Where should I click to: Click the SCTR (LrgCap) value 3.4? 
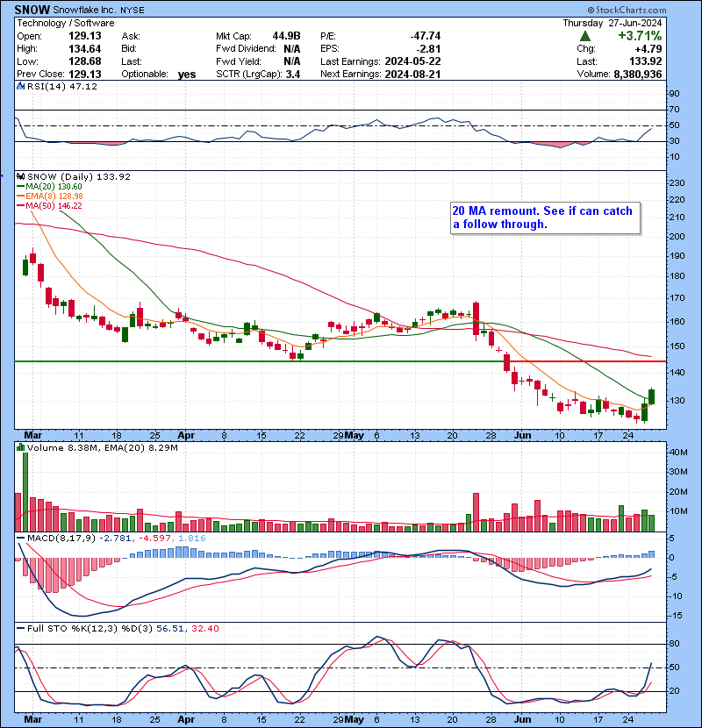[293, 74]
